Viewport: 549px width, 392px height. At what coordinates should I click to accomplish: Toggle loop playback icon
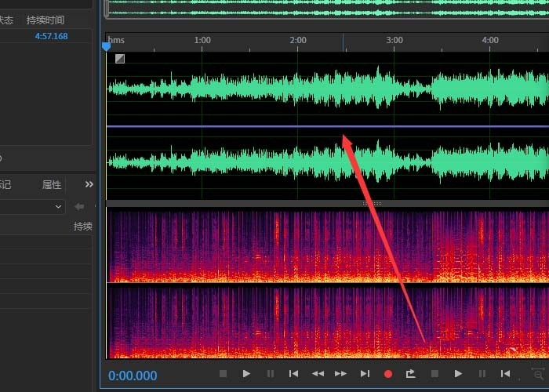pos(410,374)
